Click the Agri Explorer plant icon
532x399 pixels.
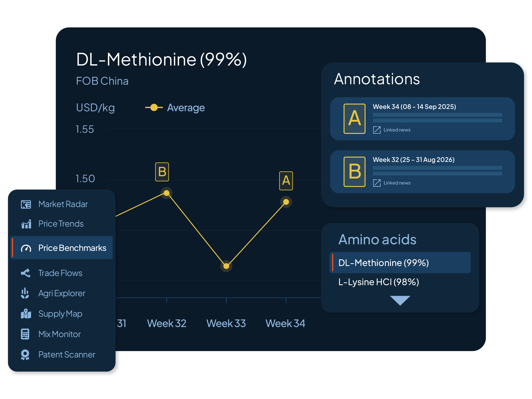pos(25,293)
